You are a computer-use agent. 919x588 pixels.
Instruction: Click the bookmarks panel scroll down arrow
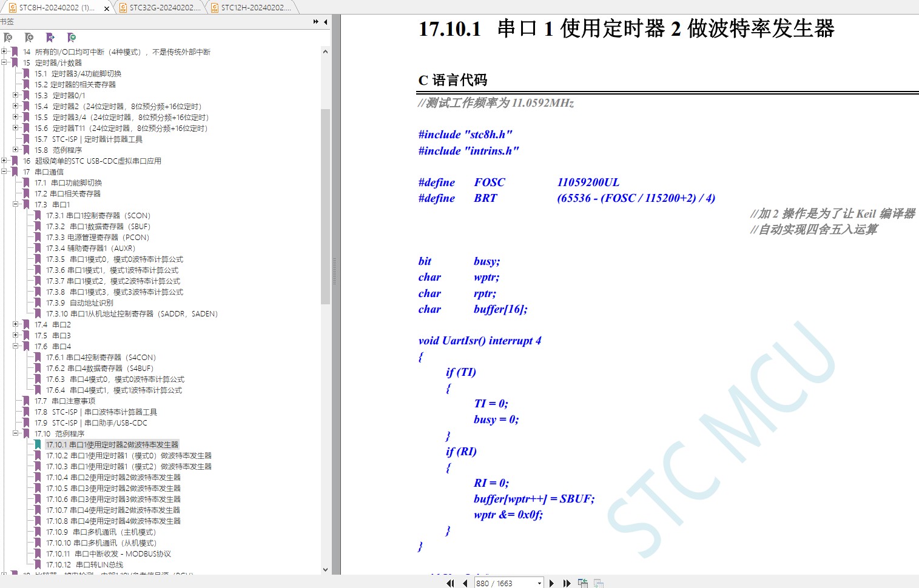point(325,570)
